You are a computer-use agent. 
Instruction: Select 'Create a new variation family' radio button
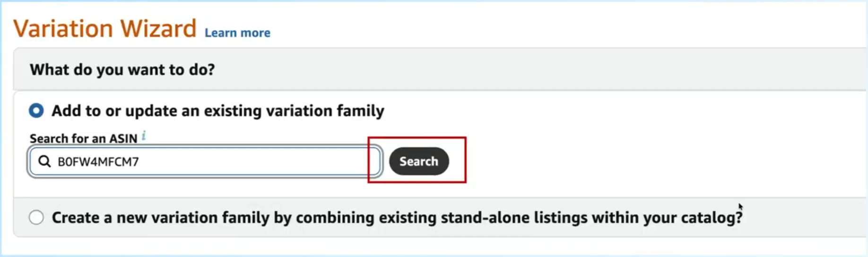[x=36, y=217]
